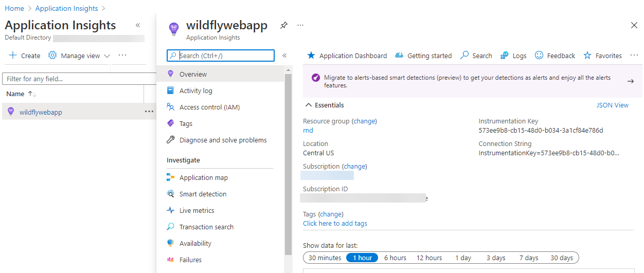644x273 pixels.
Task: Click the Create plus icon
Action: (x=13, y=56)
